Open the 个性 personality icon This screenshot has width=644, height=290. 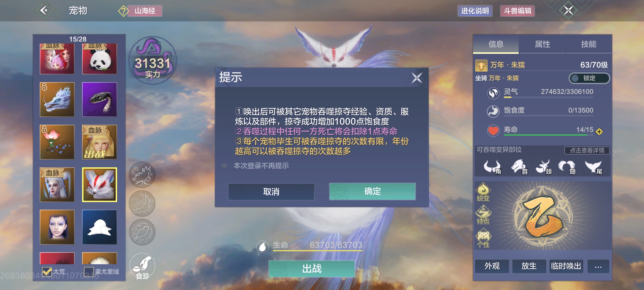[483, 239]
